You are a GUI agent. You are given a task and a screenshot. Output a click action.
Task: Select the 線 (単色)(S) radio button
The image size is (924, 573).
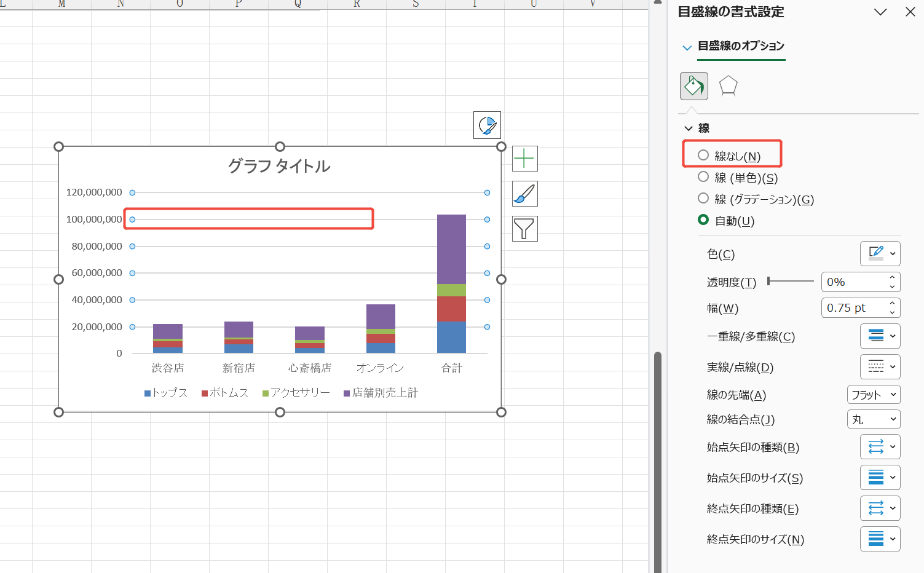(x=703, y=176)
